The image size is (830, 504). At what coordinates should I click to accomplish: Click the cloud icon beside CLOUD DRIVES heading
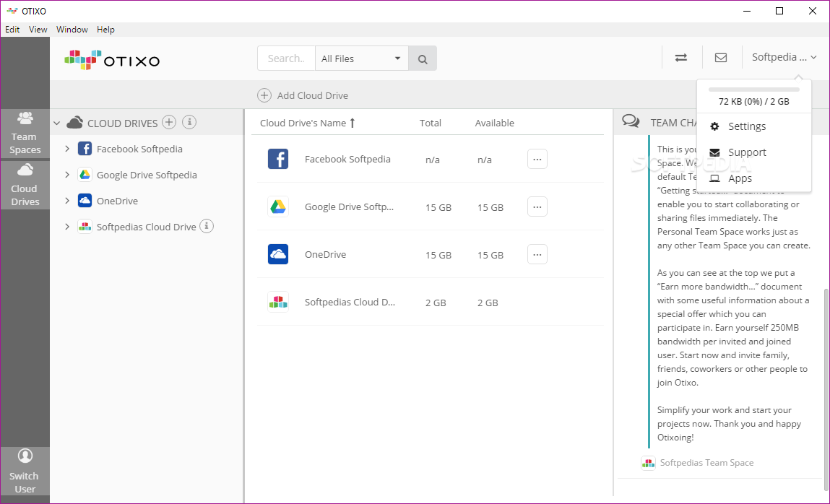point(74,123)
